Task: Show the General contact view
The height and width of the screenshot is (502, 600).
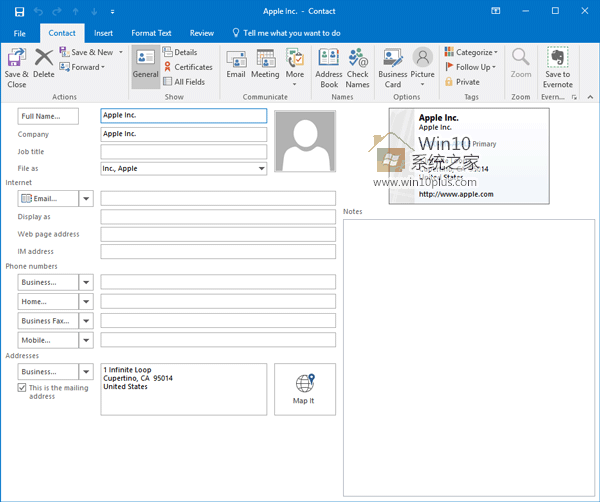Action: tap(145, 66)
